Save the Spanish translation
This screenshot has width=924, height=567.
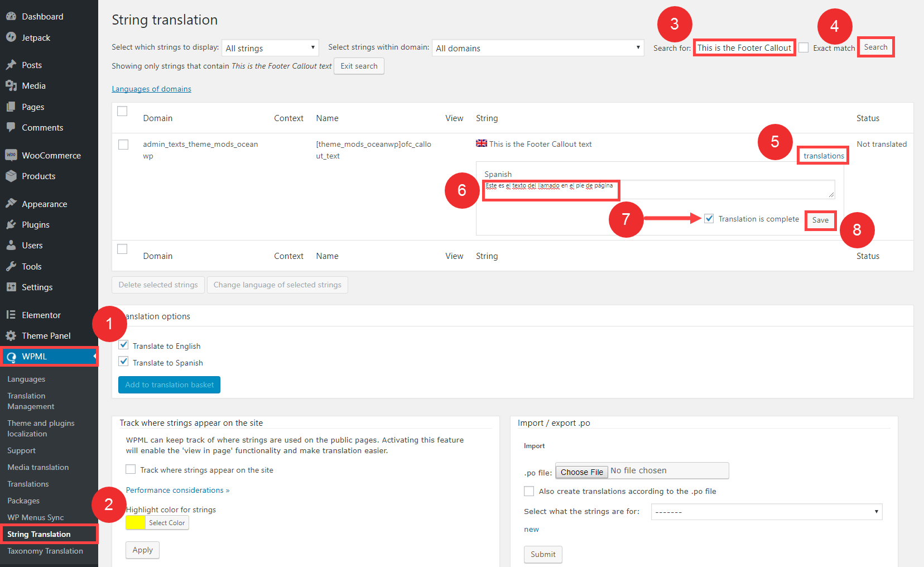click(820, 220)
